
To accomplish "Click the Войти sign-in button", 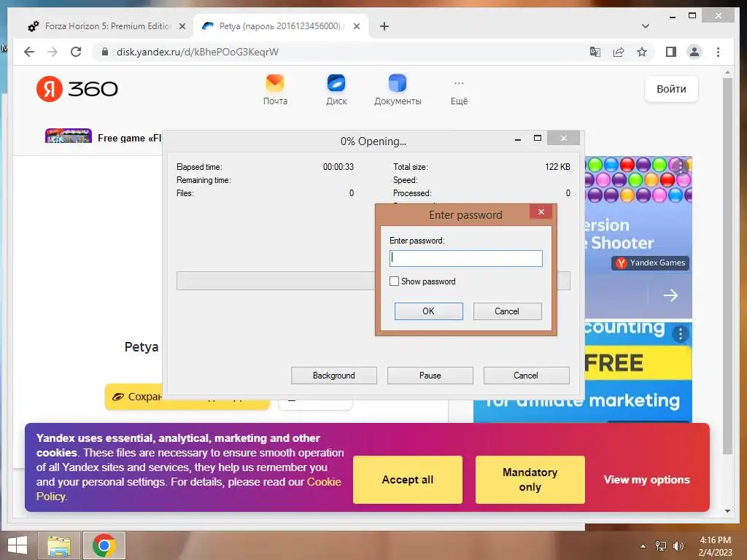I will tap(671, 89).
